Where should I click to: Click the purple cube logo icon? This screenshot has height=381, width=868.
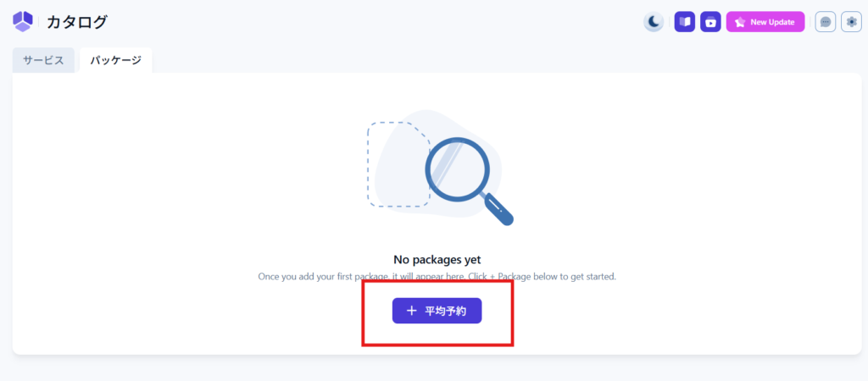click(x=23, y=22)
